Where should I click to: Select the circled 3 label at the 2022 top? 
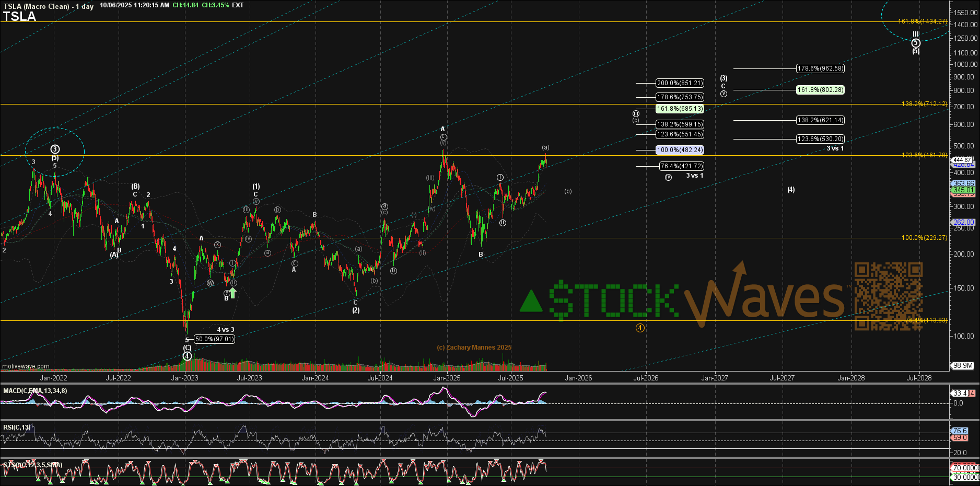pyautogui.click(x=55, y=149)
